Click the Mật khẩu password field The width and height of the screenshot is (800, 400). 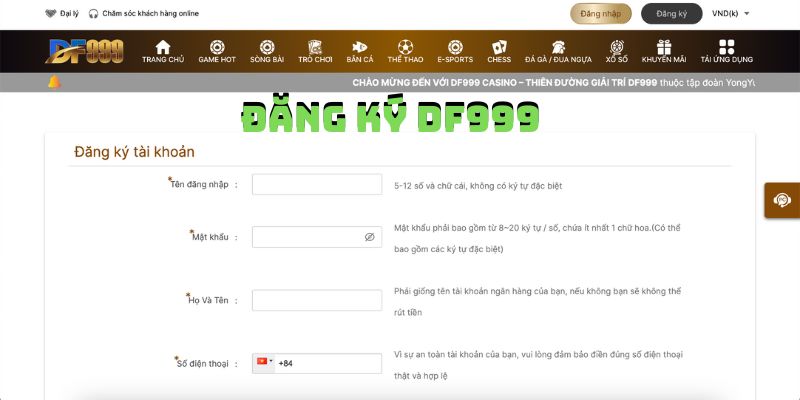(317, 237)
